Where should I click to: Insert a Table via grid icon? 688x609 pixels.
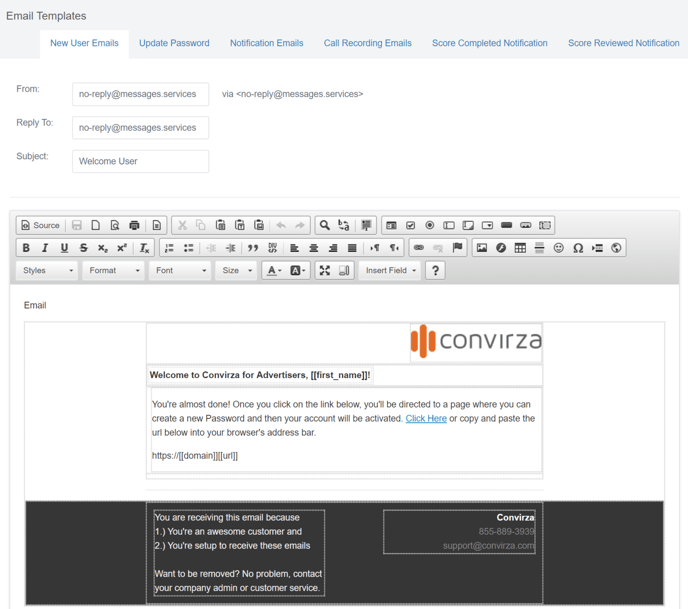coord(520,248)
